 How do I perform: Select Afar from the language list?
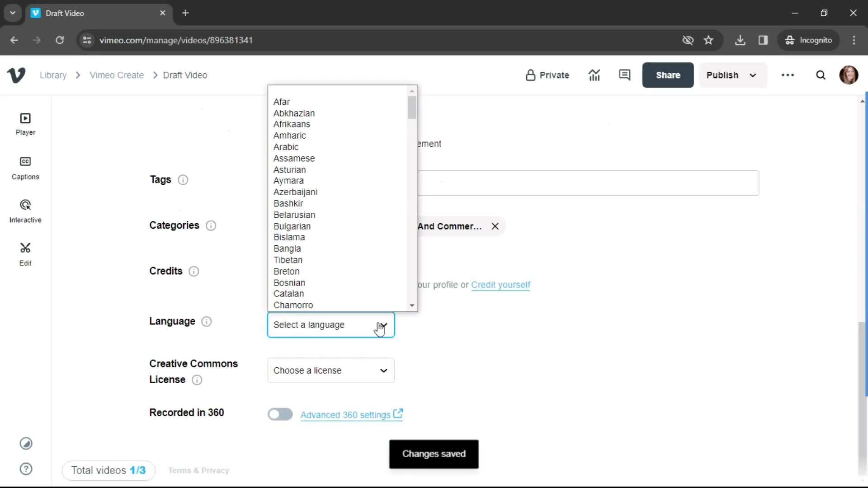point(282,102)
